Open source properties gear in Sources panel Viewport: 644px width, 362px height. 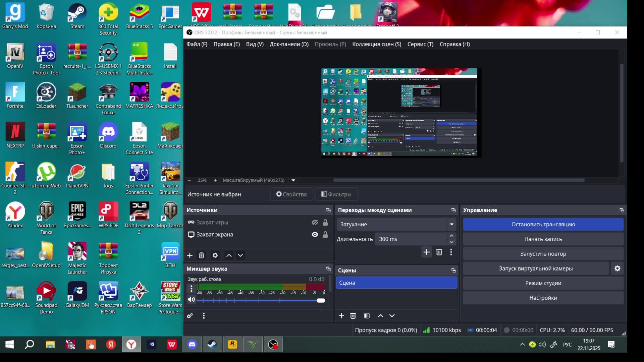[215, 255]
